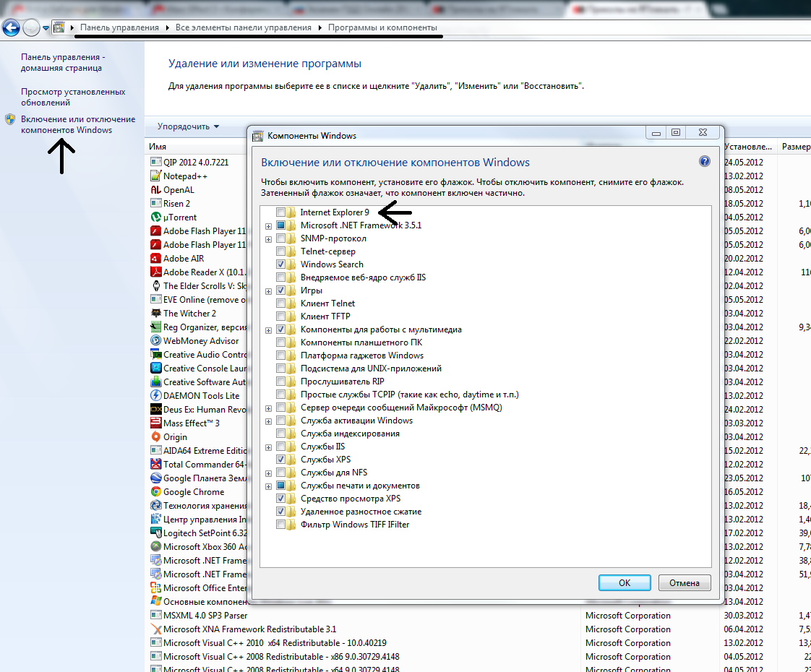Image resolution: width=811 pixels, height=672 pixels.
Task: Click the Notepad++ icon in the list
Action: (155, 176)
